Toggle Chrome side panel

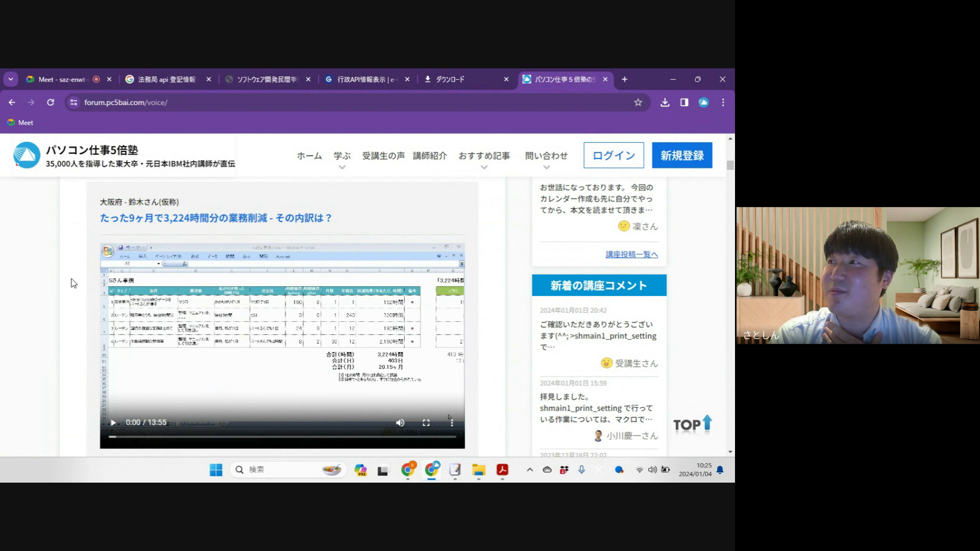point(684,103)
